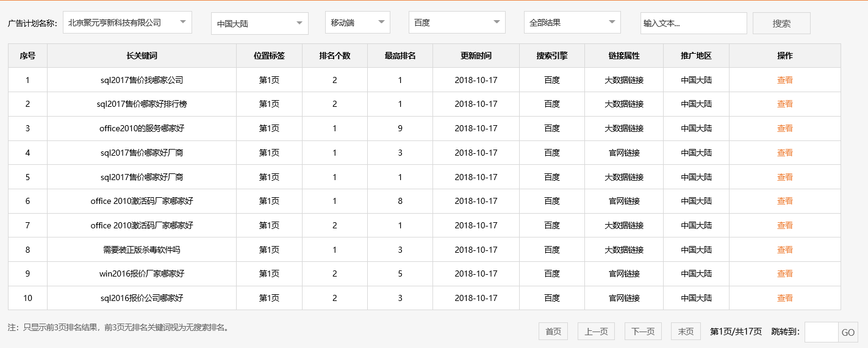Focus the 输入文本 search input field
The image size is (868, 348).
pyautogui.click(x=694, y=23)
